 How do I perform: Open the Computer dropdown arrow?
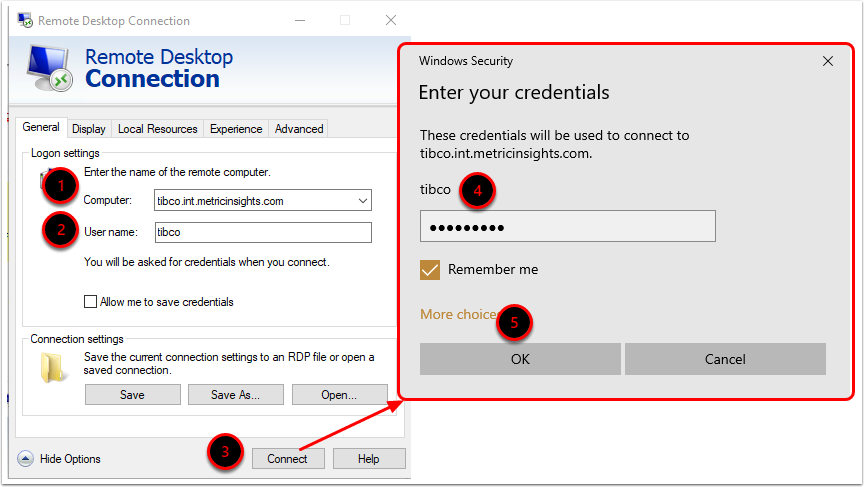pos(363,201)
